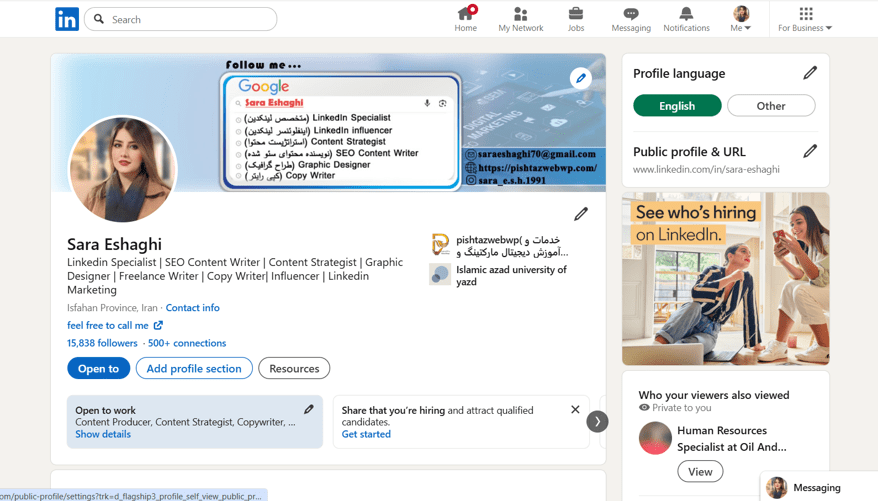Advance the carousel with next arrow
The image size is (878, 501).
[x=597, y=422]
